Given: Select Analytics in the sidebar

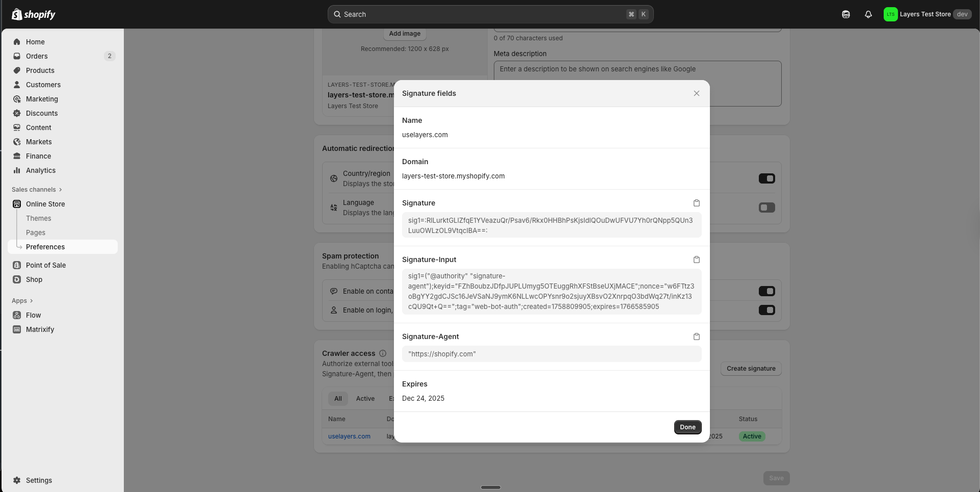Looking at the screenshot, I should 40,170.
